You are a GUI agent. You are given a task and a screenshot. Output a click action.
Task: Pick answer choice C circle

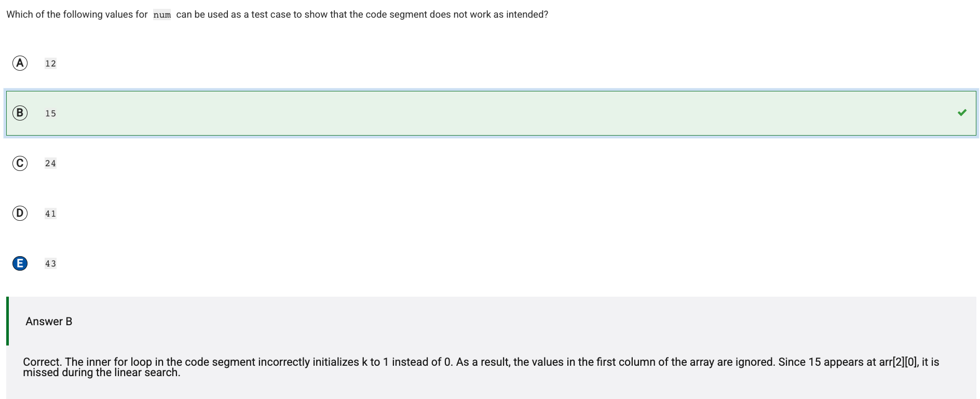pos(20,163)
